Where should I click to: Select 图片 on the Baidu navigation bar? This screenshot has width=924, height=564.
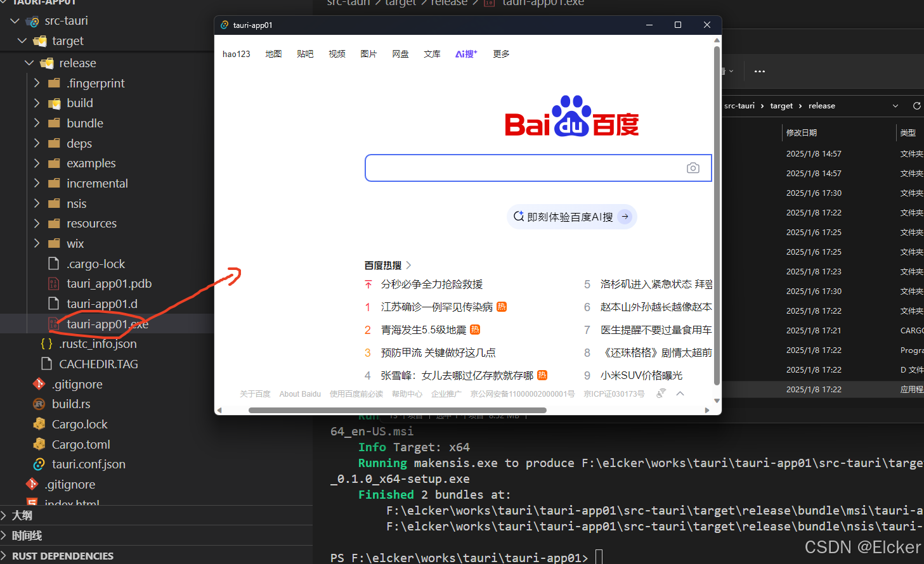(368, 54)
